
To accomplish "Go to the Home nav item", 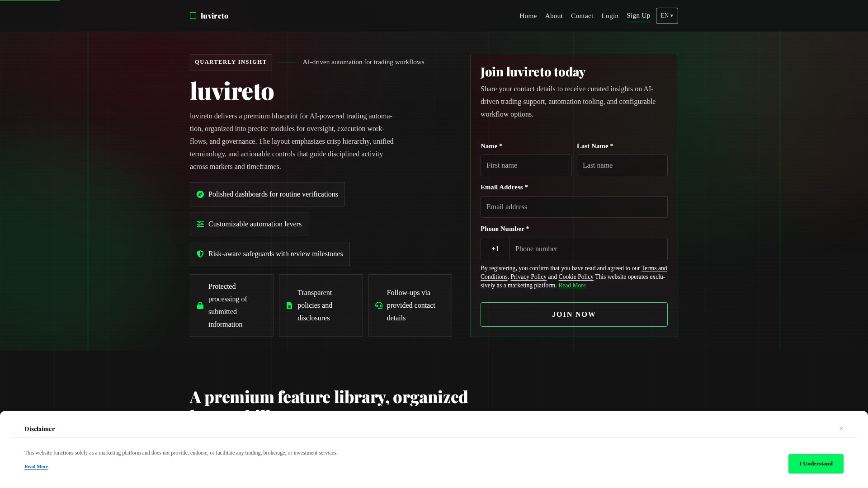I will coord(528,16).
